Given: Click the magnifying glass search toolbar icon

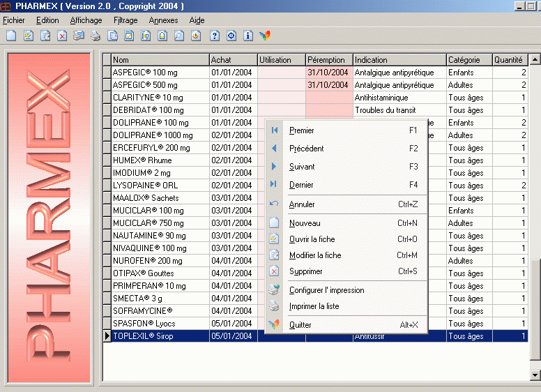Looking at the screenshot, I should tap(179, 36).
